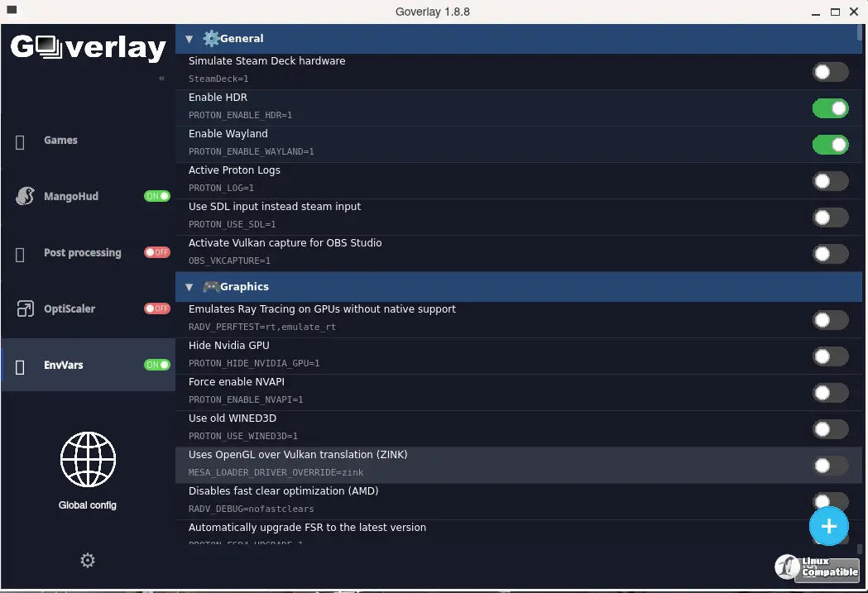The height and width of the screenshot is (593, 868).
Task: Click PROTON_ENABLE_WAYLAND=1 variable text
Action: pyautogui.click(x=252, y=151)
